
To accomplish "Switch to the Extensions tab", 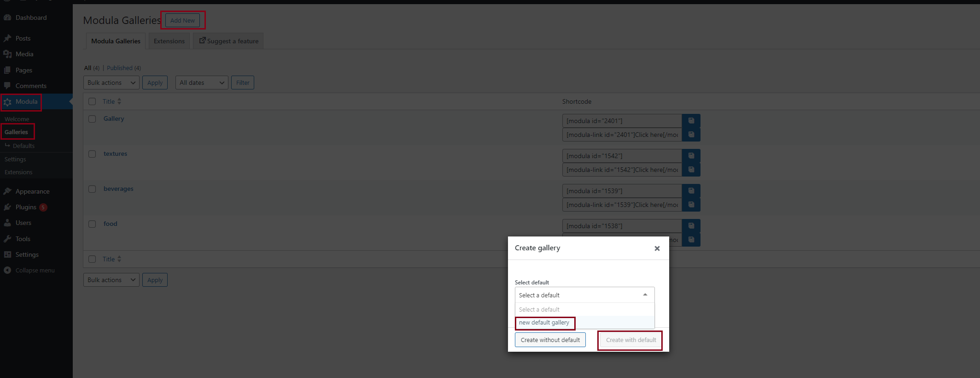I will [169, 41].
